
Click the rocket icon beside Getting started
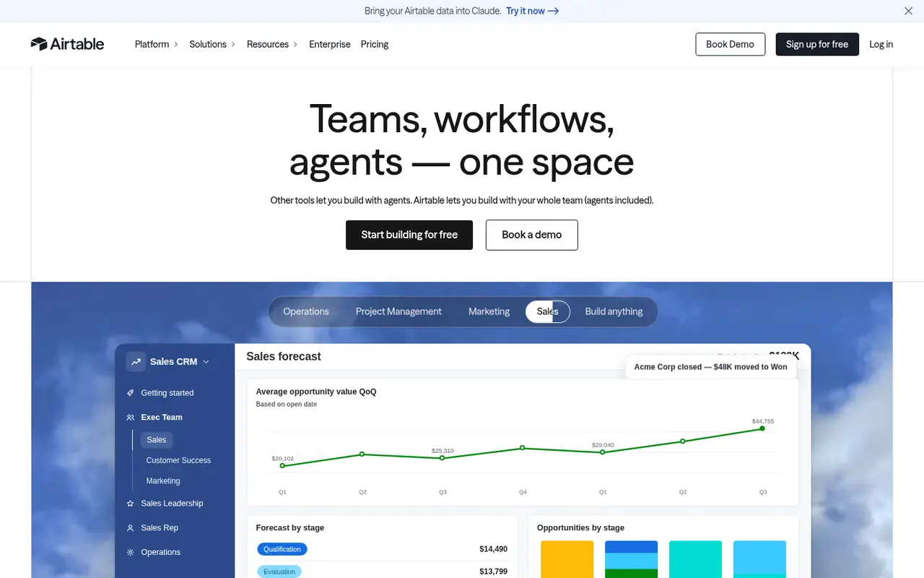pos(131,393)
